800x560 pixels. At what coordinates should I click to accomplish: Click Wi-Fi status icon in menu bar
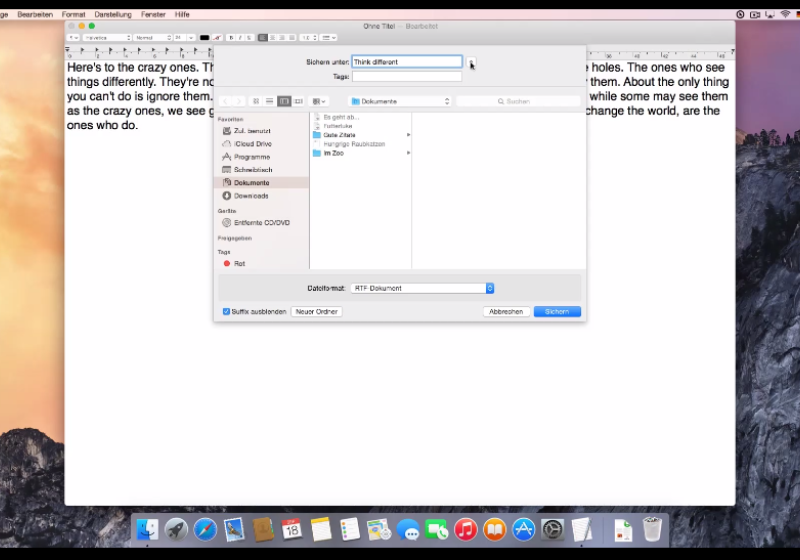(785, 14)
